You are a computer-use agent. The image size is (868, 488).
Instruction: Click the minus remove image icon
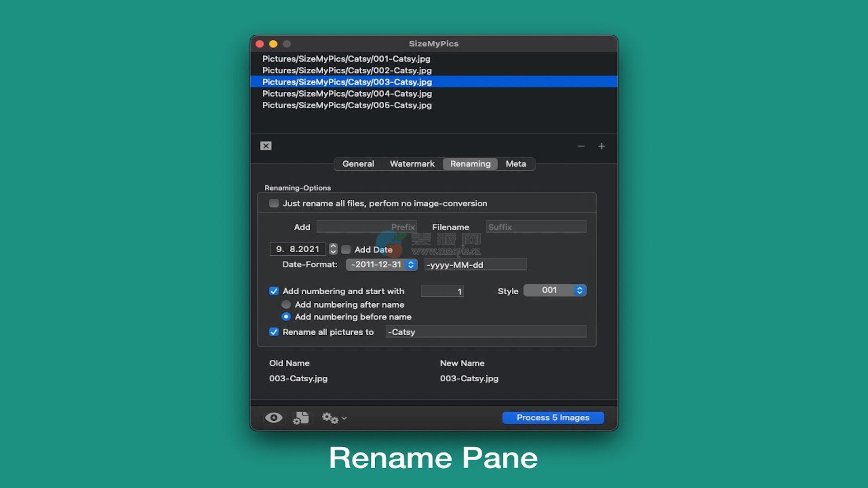(581, 146)
